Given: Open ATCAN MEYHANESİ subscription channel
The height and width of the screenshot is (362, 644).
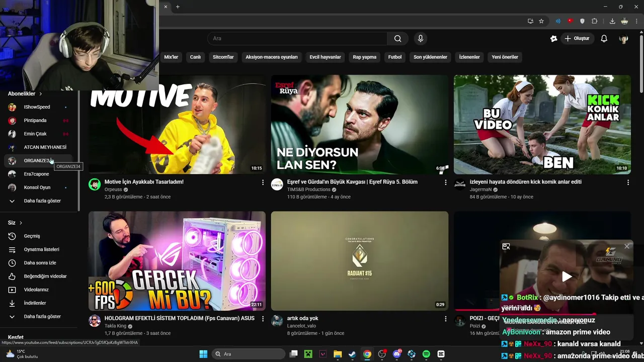Looking at the screenshot, I should (x=39, y=147).
